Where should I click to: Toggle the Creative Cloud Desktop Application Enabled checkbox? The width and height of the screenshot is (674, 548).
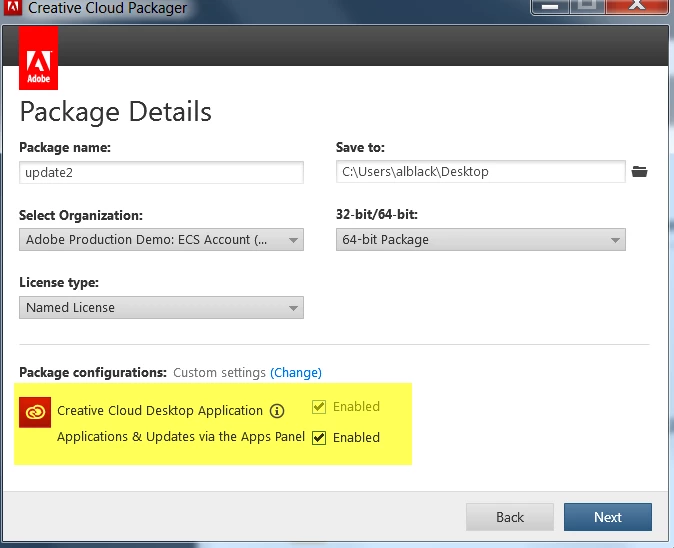coord(319,407)
